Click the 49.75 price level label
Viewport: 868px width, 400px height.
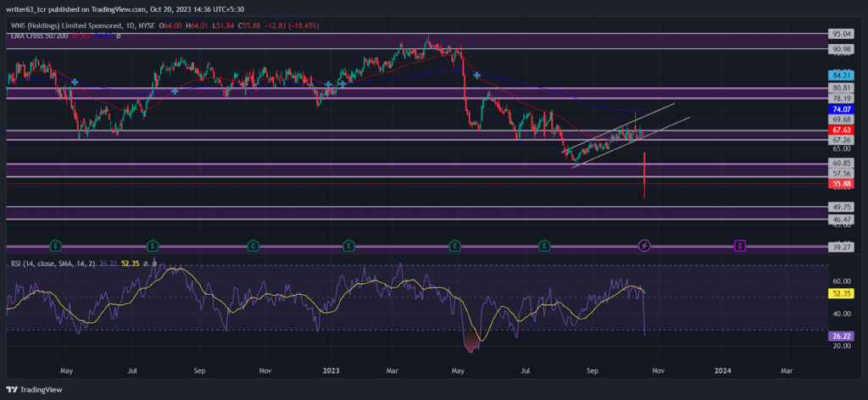click(x=840, y=207)
